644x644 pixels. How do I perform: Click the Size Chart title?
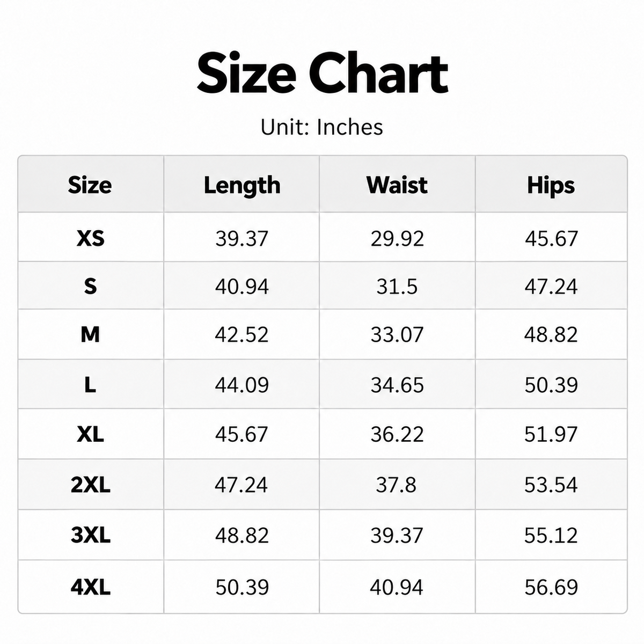[322, 73]
